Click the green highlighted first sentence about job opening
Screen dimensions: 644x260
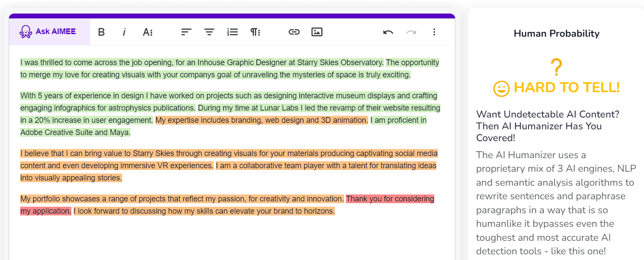coord(201,62)
